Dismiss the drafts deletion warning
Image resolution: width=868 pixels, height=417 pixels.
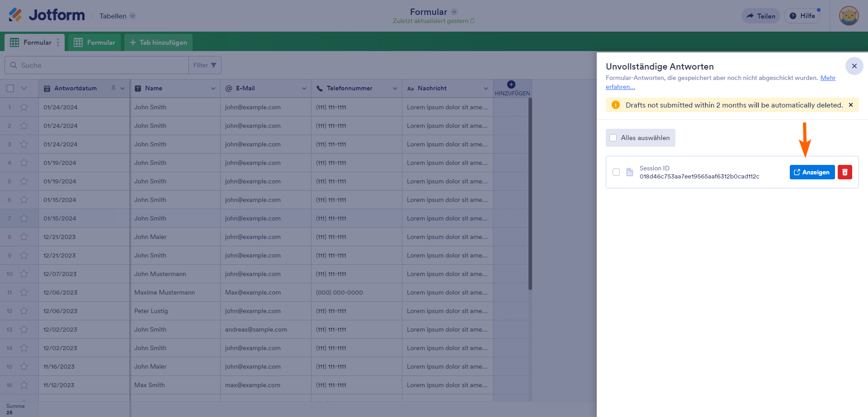point(850,105)
